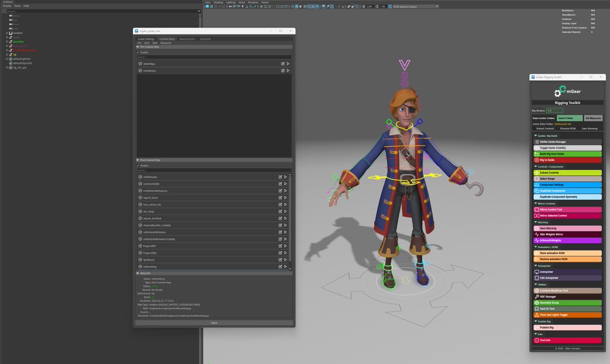Click the Close button in the guide window
This screenshot has width=610, height=364.
[x=214, y=322]
